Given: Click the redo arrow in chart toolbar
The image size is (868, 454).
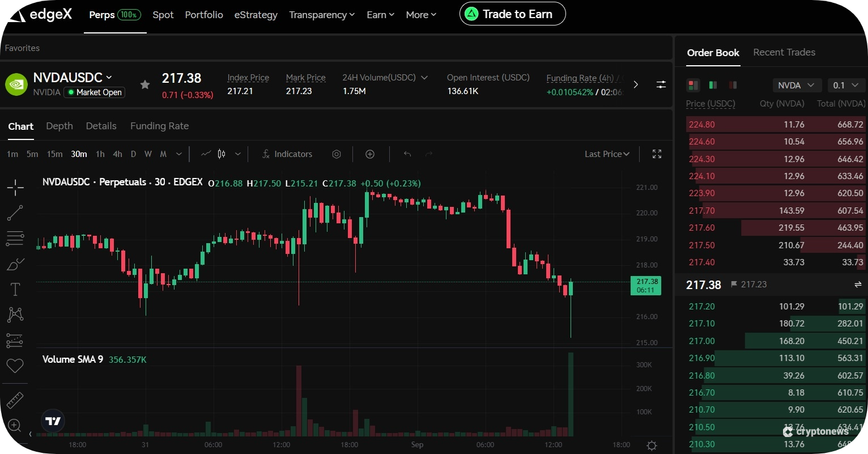Looking at the screenshot, I should (x=429, y=154).
